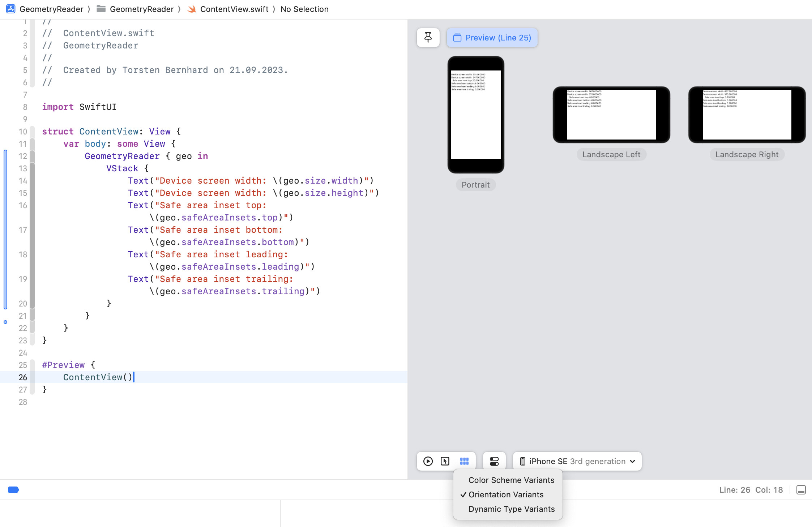The height and width of the screenshot is (527, 812).
Task: Open the No Selection jump bar menu
Action: click(x=304, y=9)
